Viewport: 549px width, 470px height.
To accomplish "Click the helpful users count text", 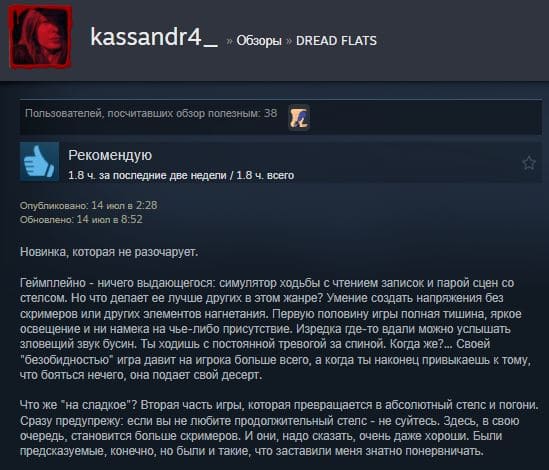I will tap(151, 113).
